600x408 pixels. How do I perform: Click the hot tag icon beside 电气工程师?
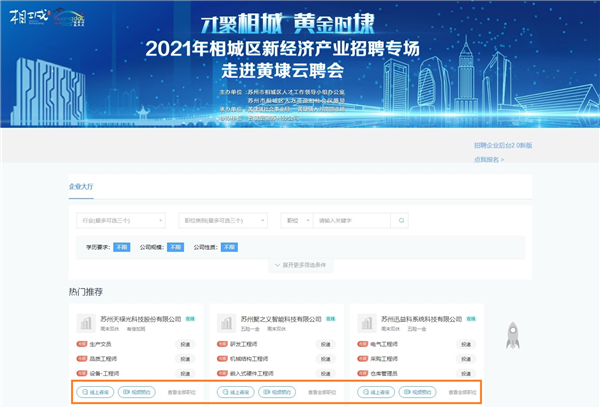click(364, 344)
